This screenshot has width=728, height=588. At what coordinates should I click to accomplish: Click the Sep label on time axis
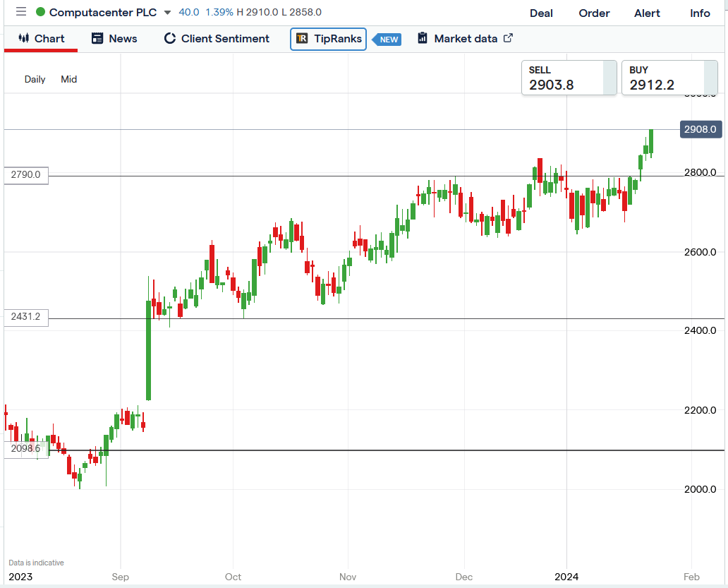click(120, 577)
